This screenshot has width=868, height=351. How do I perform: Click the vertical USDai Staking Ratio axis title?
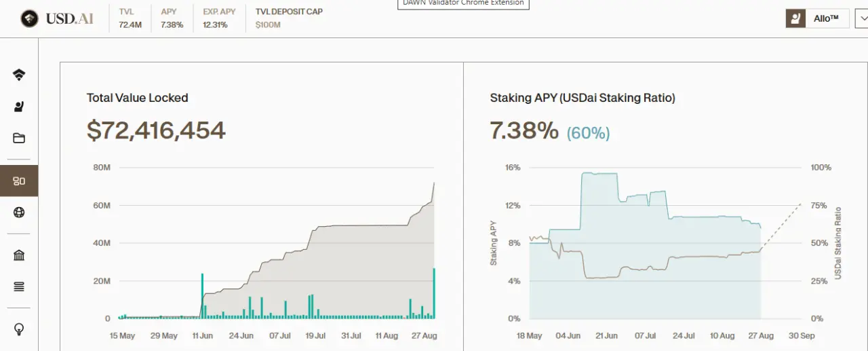pyautogui.click(x=838, y=243)
